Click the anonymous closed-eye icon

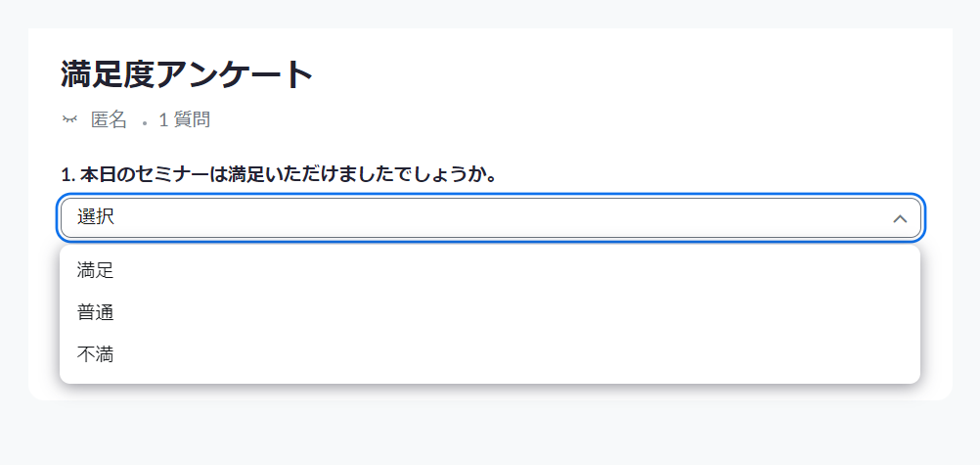(69, 118)
